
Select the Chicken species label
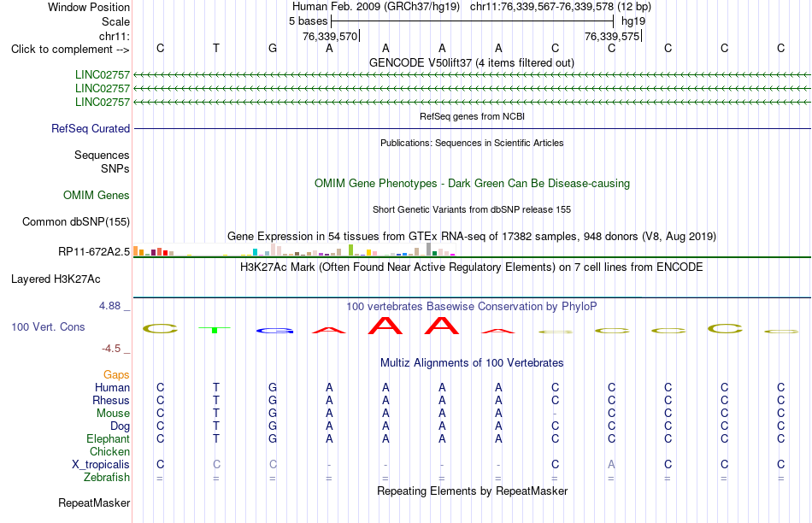[109, 451]
